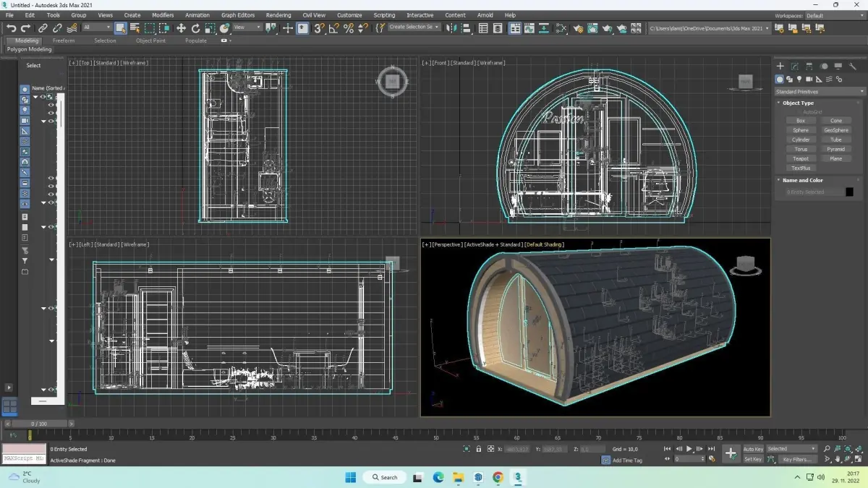Screen dimensions: 868x488
Task: Collapse the Object Type rollout
Action: coord(798,103)
